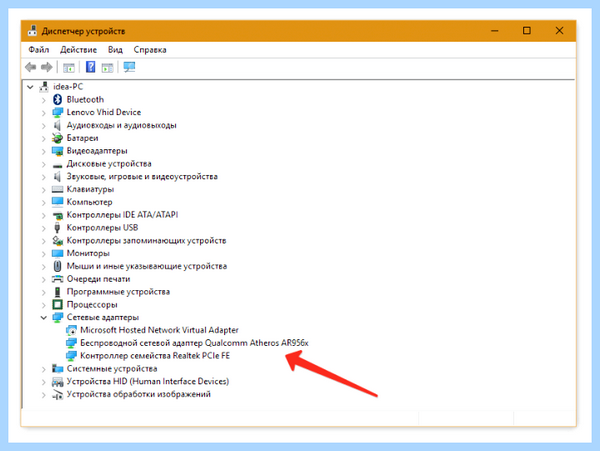Expand the Контроллеры USB arrow
This screenshot has height=451, width=600.
(x=44, y=228)
